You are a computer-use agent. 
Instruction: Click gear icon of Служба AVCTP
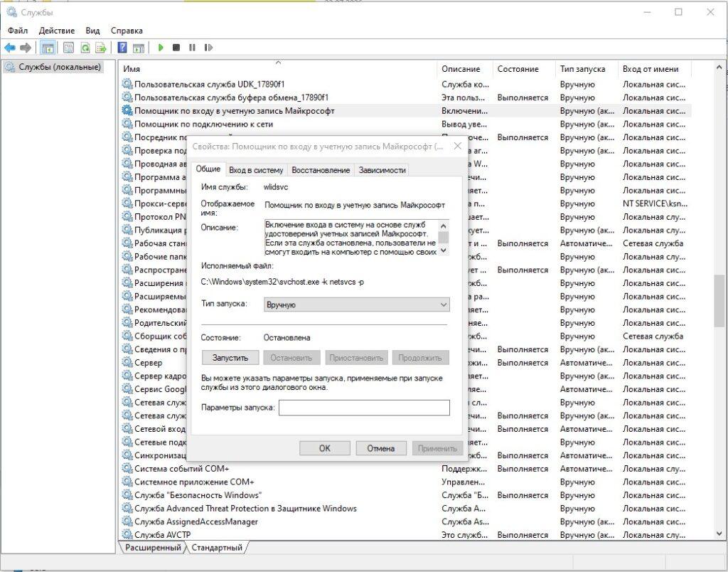point(127,534)
